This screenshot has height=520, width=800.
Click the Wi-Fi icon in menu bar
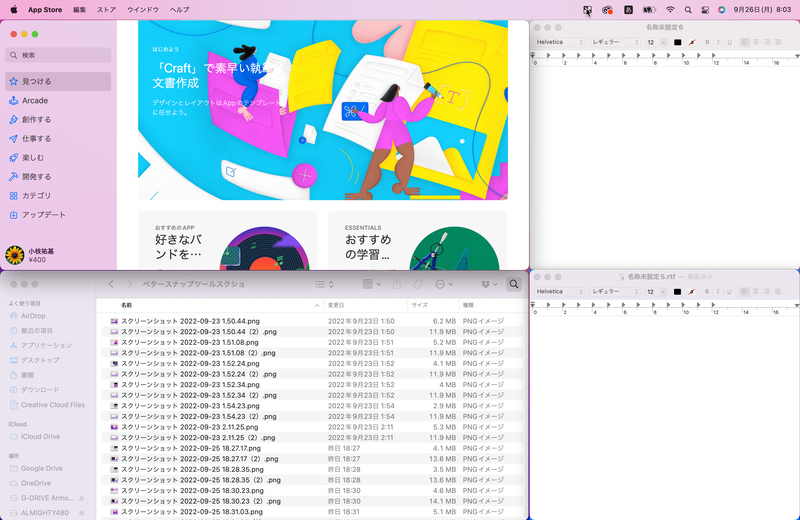point(670,10)
